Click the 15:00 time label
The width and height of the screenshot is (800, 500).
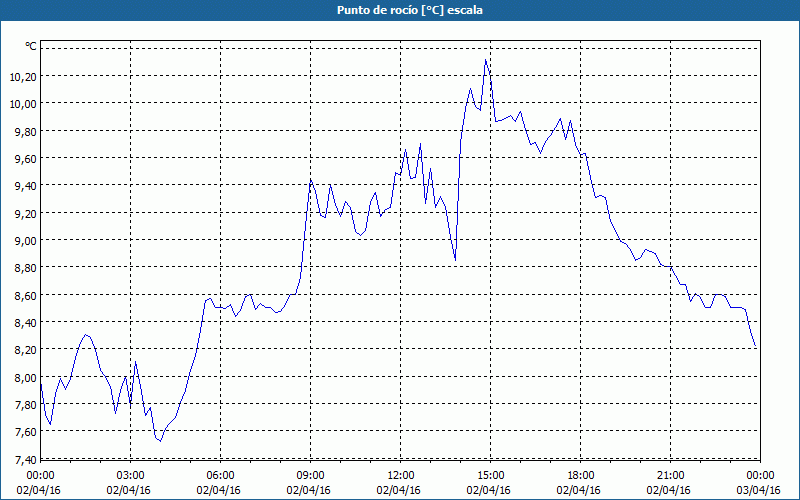[490, 476]
